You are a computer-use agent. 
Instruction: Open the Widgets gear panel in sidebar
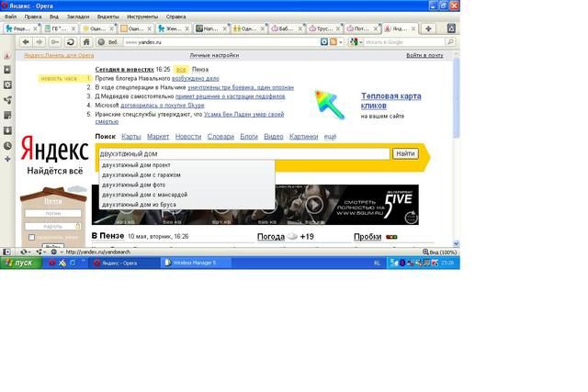[7, 85]
